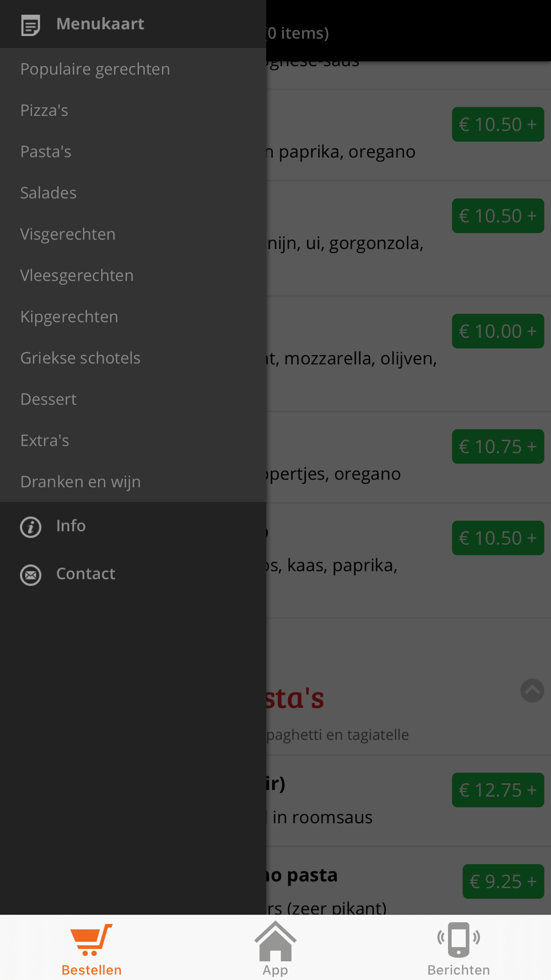Tap the scroll-to-top arrow circle
Image resolution: width=551 pixels, height=980 pixels.
click(532, 691)
